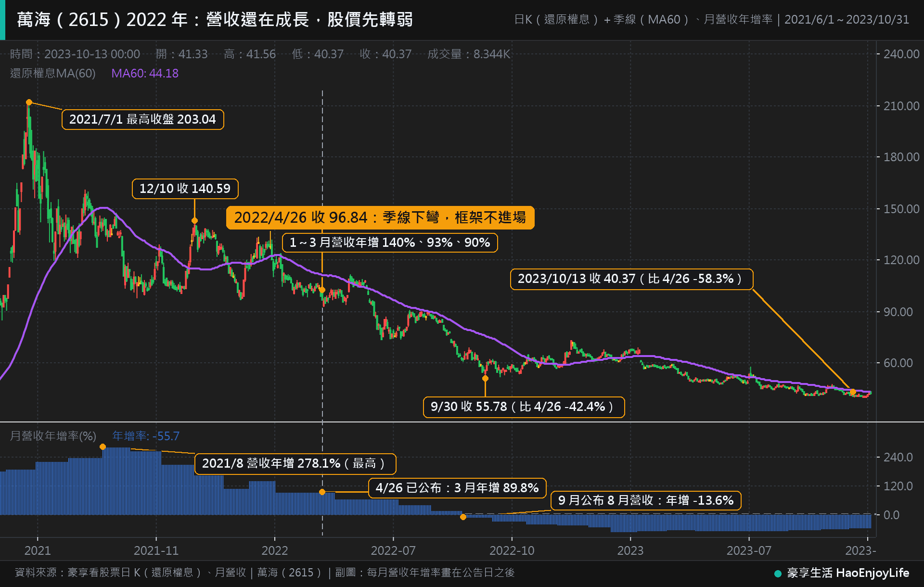Click the 豪享生活 HaoEnjoyLife brand text
The height and width of the screenshot is (587, 924).
tap(848, 573)
